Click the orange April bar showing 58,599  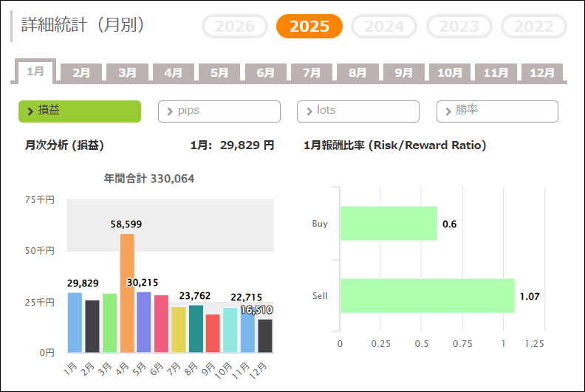pyautogui.click(x=127, y=293)
